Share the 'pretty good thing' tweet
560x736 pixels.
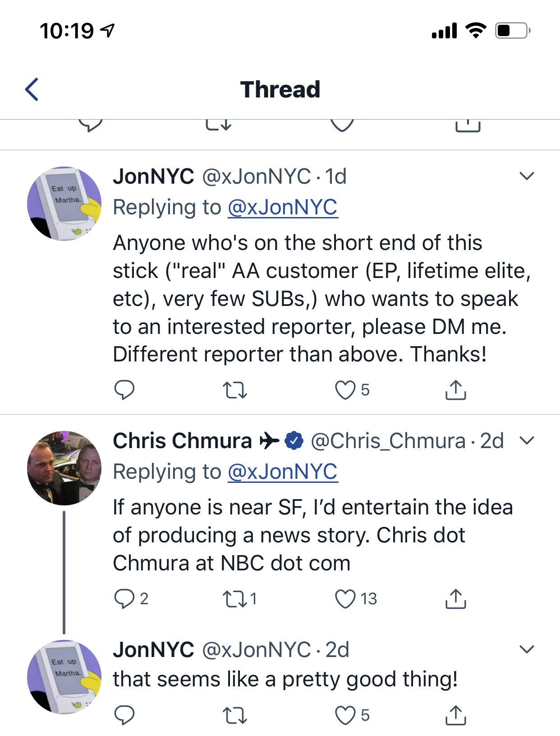coord(455,715)
